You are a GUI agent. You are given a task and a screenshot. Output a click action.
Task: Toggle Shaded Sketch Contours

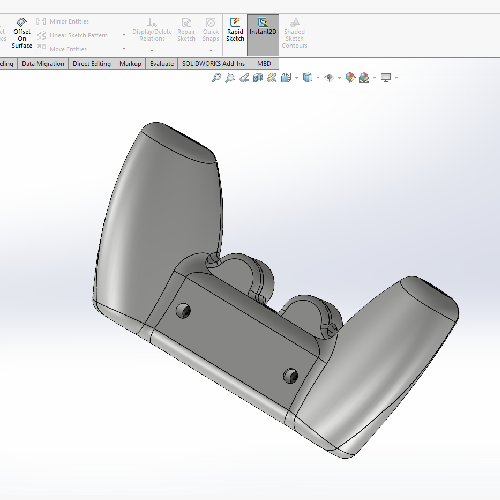click(x=294, y=33)
